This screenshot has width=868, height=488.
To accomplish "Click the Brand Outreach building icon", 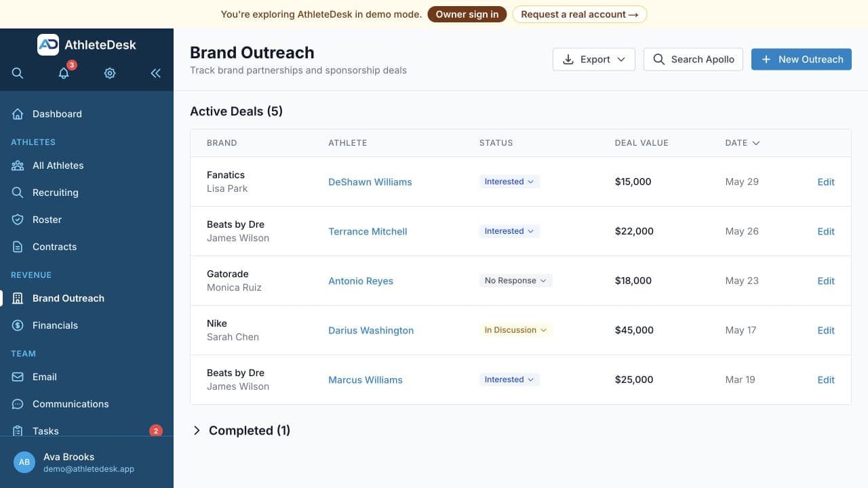I will tap(18, 298).
